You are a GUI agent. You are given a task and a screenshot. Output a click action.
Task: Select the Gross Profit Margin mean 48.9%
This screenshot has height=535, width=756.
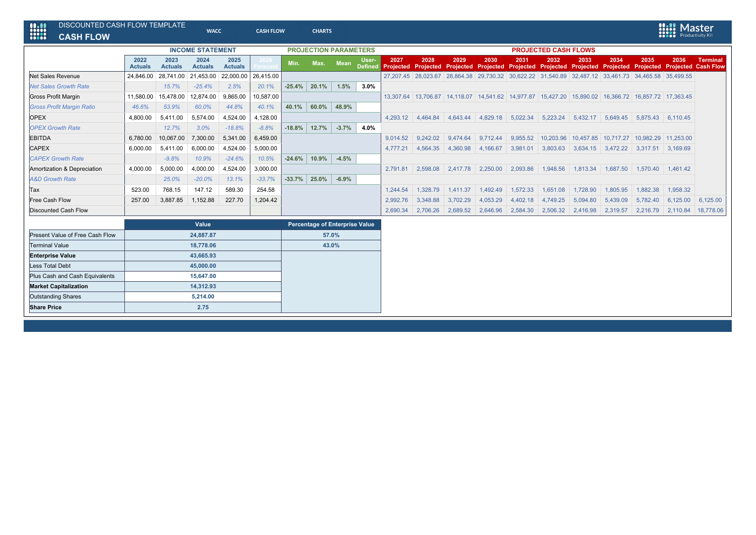pyautogui.click(x=344, y=107)
